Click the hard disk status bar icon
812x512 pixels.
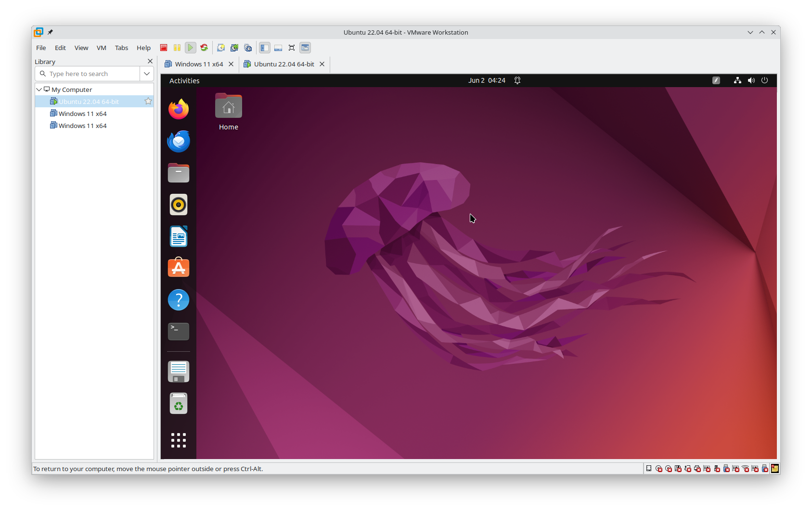[x=649, y=469]
